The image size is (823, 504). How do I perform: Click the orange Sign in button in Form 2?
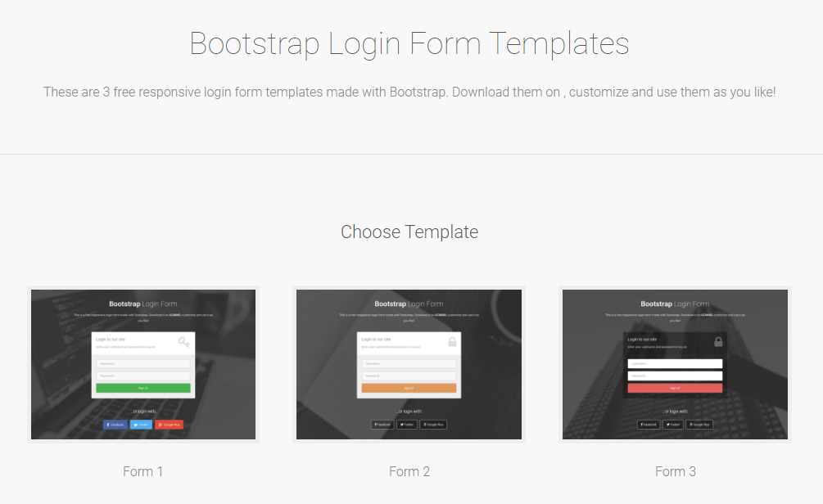coord(409,388)
